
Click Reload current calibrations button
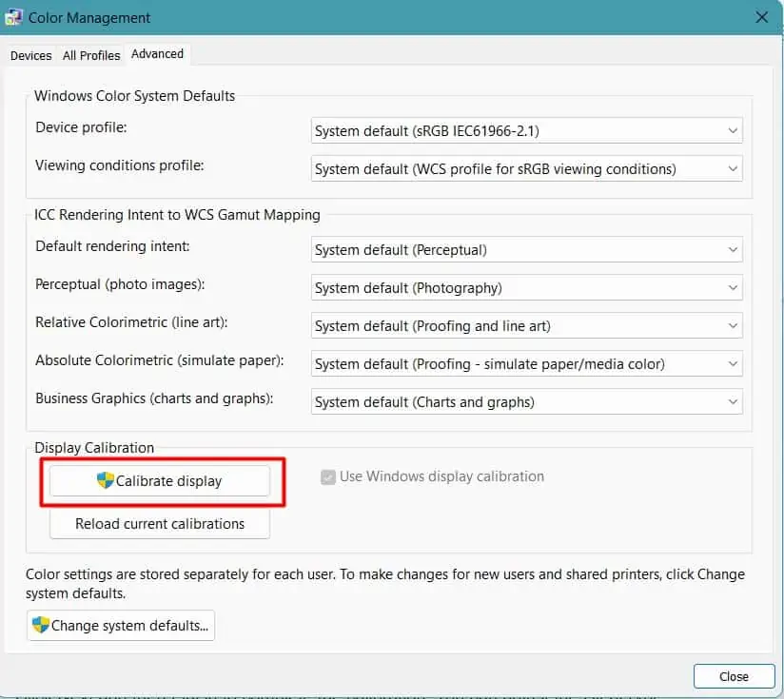pyautogui.click(x=160, y=524)
